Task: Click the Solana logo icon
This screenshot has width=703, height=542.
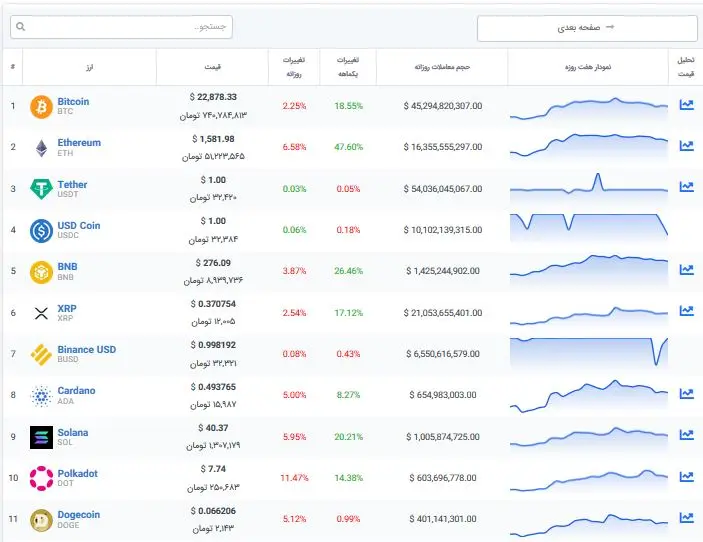Action: click(41, 437)
